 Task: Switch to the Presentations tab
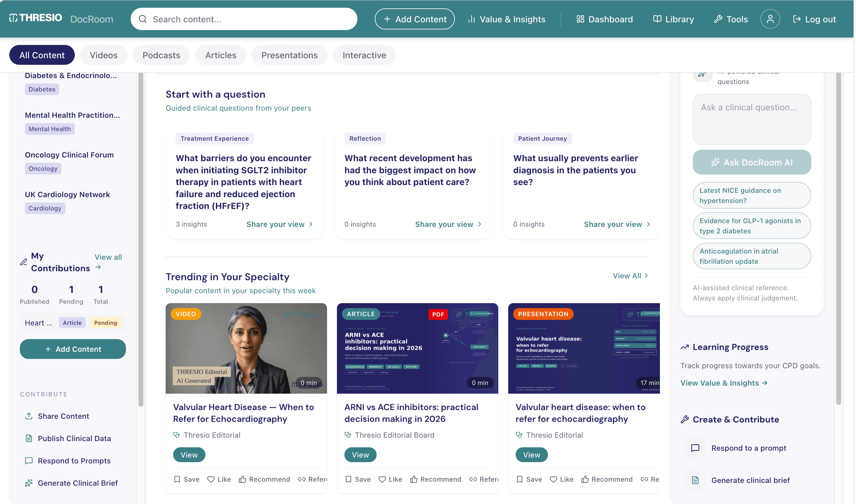(x=289, y=55)
